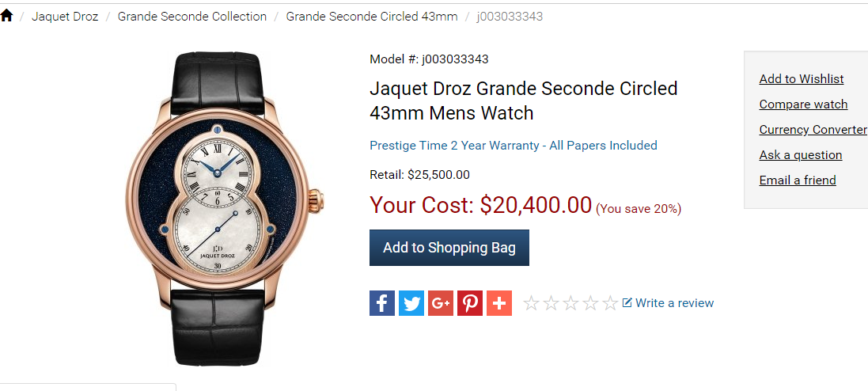Click the watch product image
Screen dimensions: 868x391
pyautogui.click(x=225, y=209)
